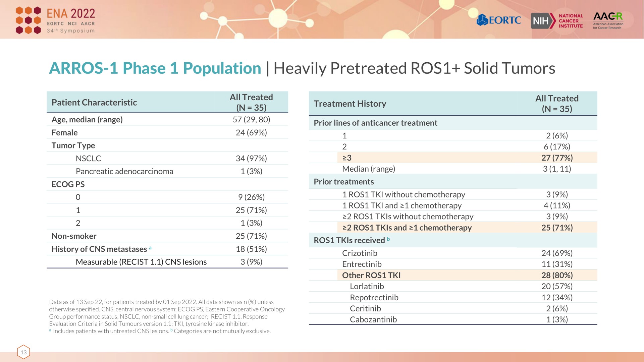Viewport: 644px width, 362px height.
Task: Select the highlighted value '25 (71%)' in Treatment History
Action: pyautogui.click(x=557, y=228)
